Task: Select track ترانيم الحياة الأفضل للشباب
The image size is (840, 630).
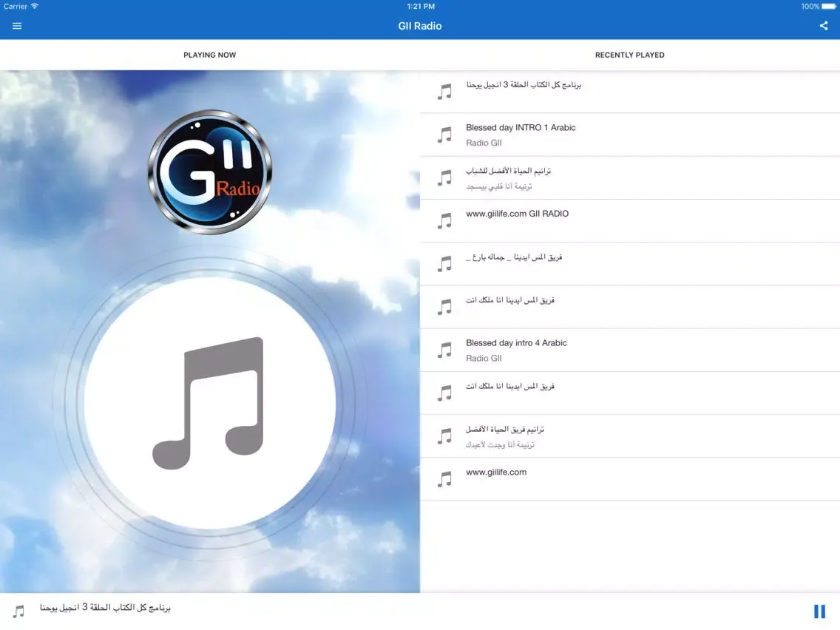Action: (630, 178)
